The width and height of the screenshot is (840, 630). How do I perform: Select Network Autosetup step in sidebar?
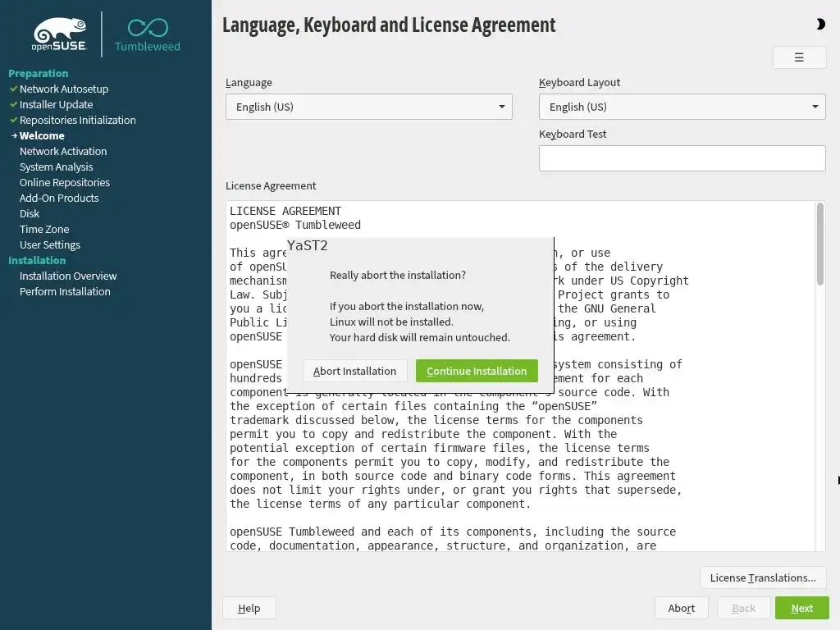point(64,89)
